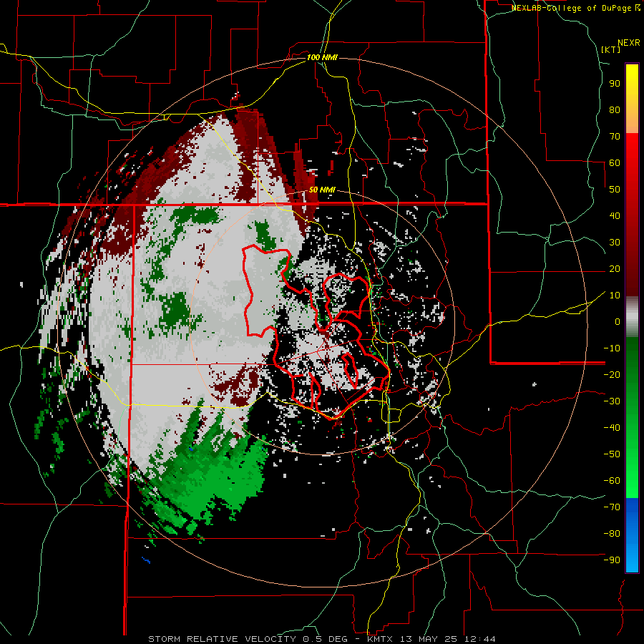
Task: Click the "[KT]" units label above the scale
Action: (610, 49)
